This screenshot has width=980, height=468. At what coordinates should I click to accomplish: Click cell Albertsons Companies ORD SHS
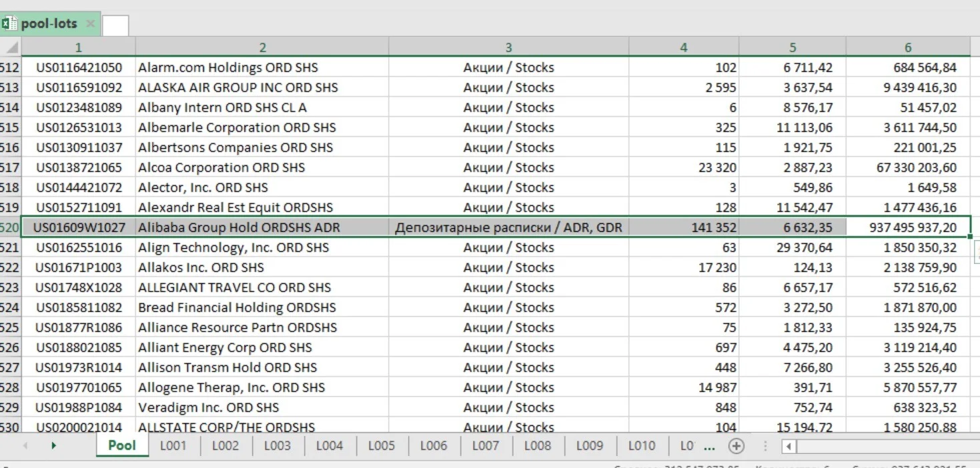(262, 147)
